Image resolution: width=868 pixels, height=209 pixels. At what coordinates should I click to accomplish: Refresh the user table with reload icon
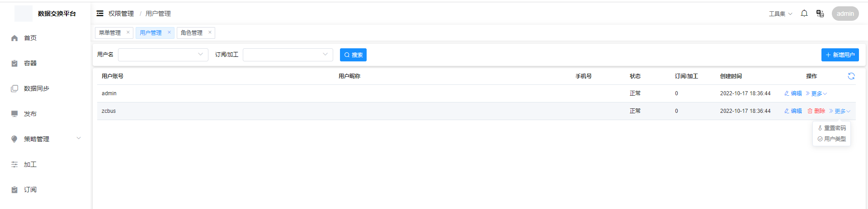851,76
